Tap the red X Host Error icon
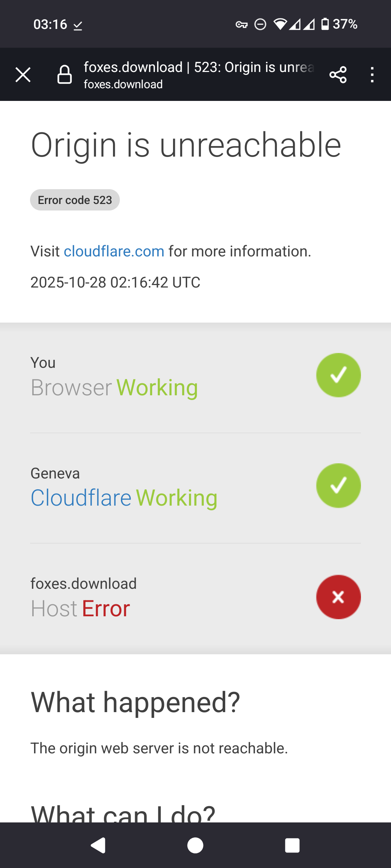The image size is (391, 868). 339,597
